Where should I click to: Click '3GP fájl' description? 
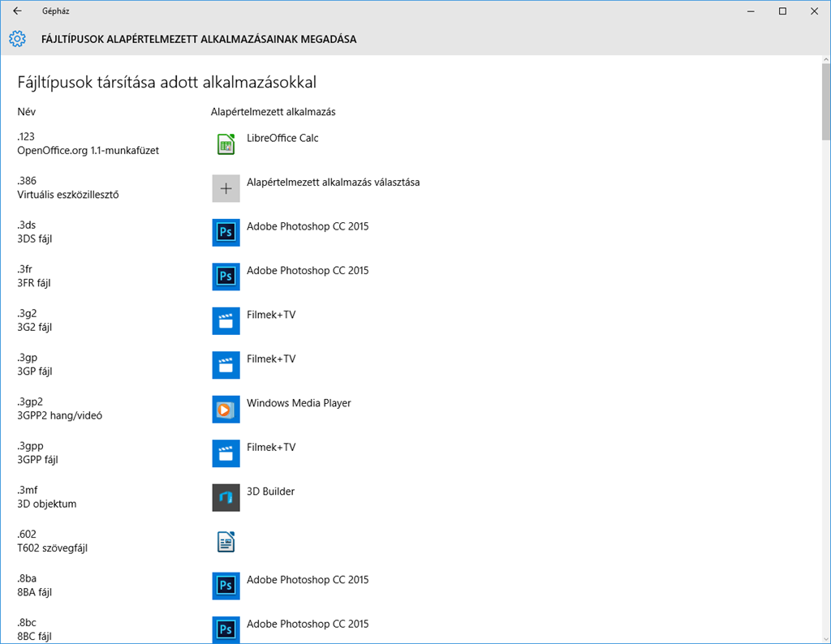click(x=34, y=371)
